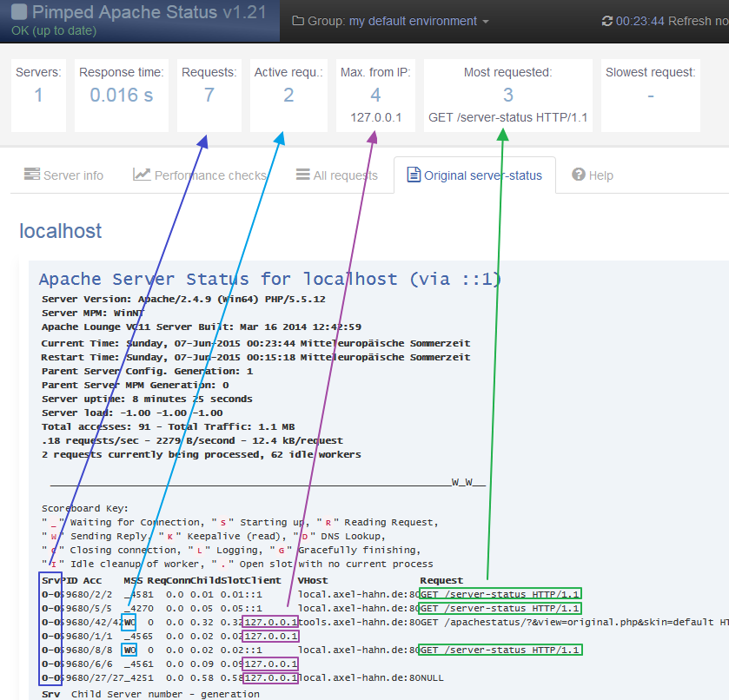
Task: Click the Apache Lounge VC11 Server Built line
Action: 202,327
